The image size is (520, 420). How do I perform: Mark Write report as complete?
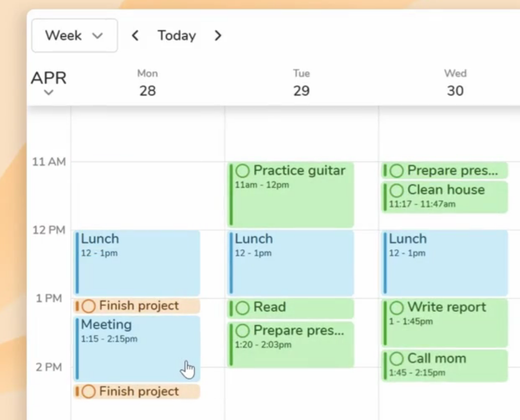pos(396,307)
